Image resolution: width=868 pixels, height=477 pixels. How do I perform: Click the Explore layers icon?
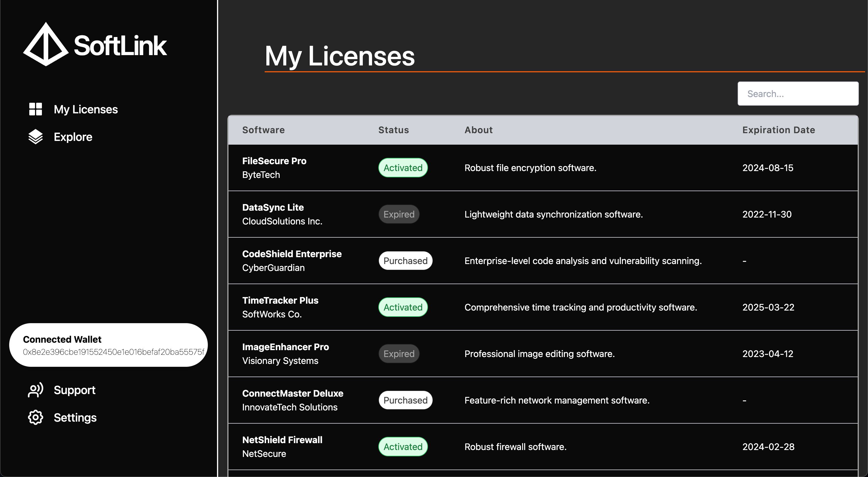pyautogui.click(x=35, y=137)
